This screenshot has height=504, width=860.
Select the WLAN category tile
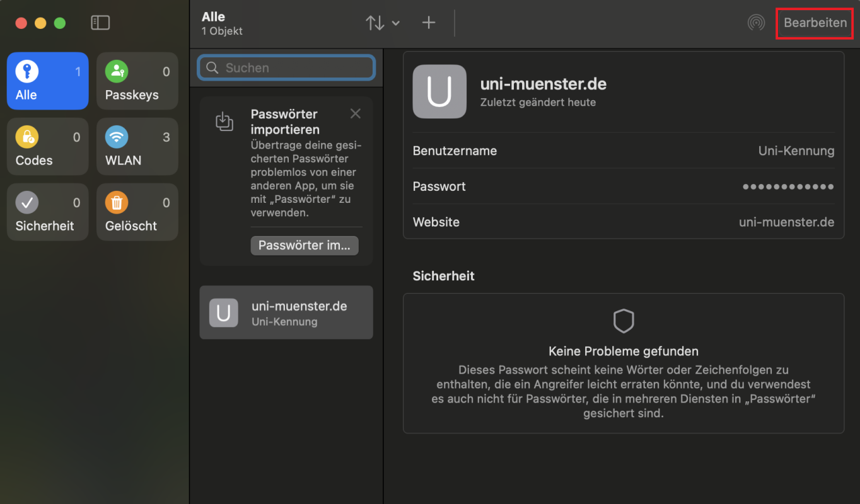[x=137, y=147]
